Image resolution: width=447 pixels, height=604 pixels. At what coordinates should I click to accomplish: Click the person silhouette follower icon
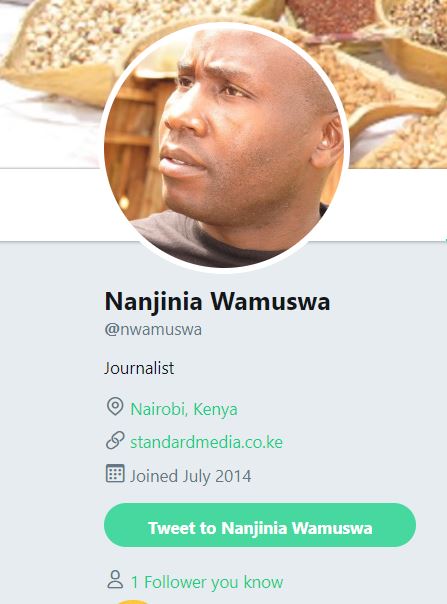[115, 580]
